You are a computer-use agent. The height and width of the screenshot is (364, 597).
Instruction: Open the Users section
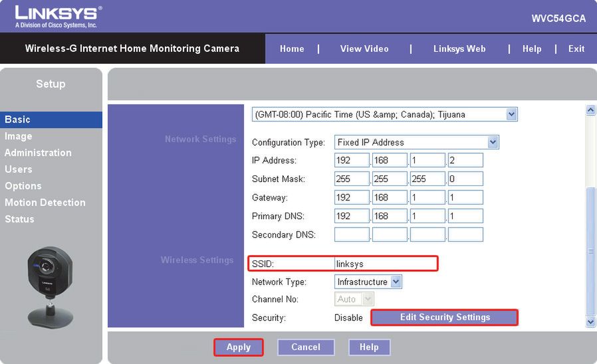pyautogui.click(x=18, y=169)
